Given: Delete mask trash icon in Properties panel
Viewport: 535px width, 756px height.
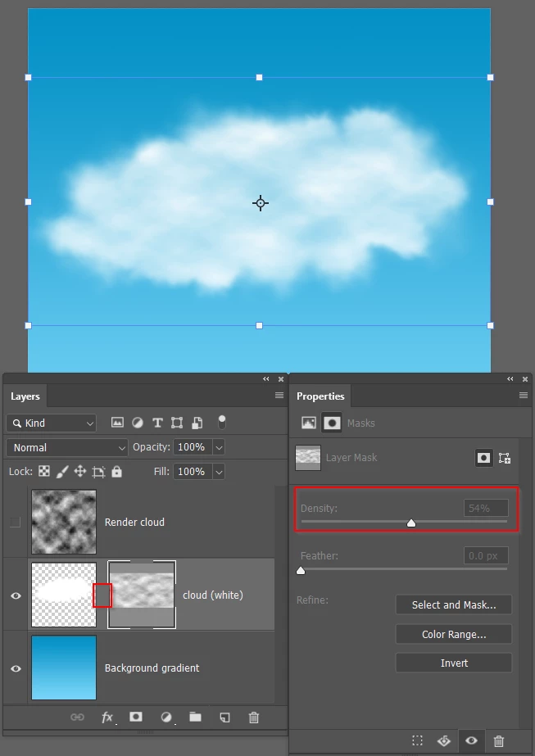Looking at the screenshot, I should tap(499, 740).
